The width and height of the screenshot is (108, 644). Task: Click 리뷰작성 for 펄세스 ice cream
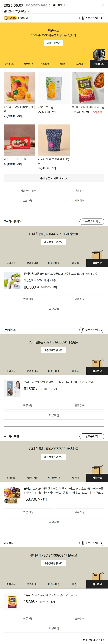54,415
